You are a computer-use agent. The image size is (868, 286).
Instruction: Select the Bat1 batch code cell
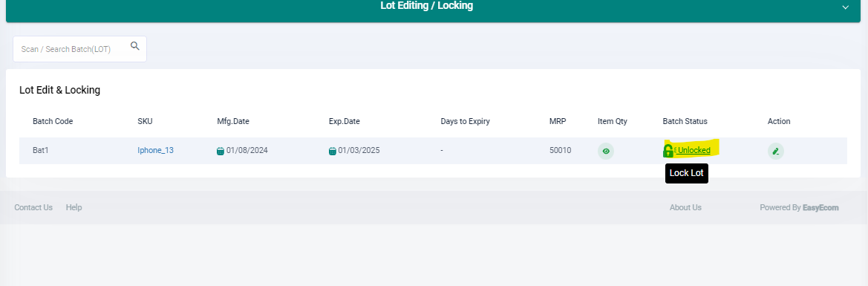(x=40, y=150)
